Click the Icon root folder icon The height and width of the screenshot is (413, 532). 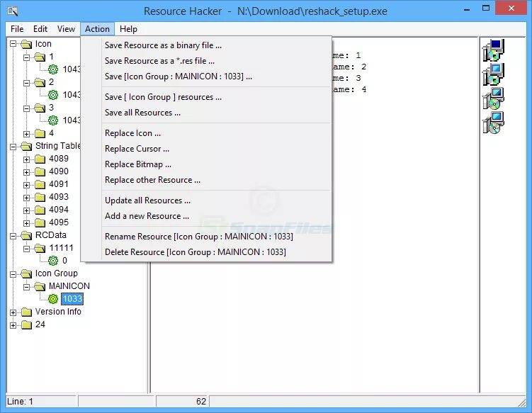26,44
